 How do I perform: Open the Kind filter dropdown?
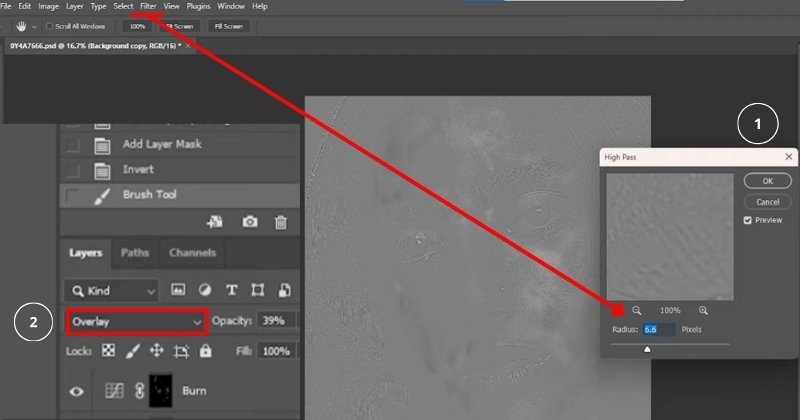[x=112, y=291]
